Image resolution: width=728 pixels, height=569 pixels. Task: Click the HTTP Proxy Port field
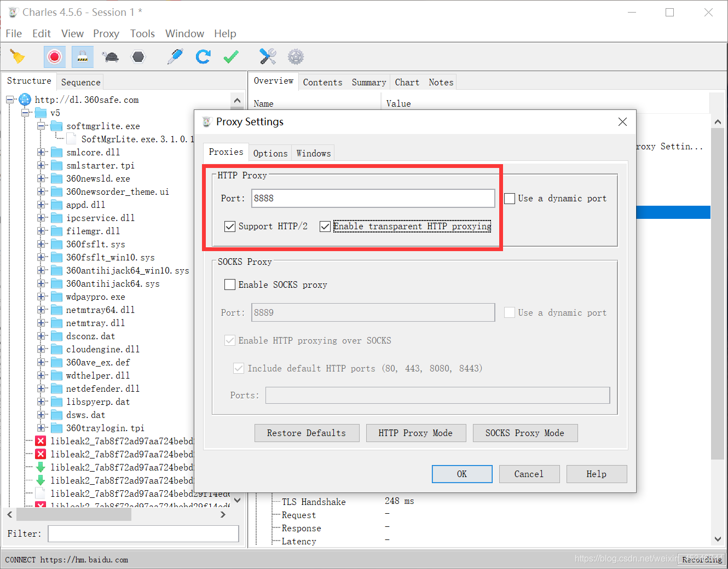pos(373,198)
